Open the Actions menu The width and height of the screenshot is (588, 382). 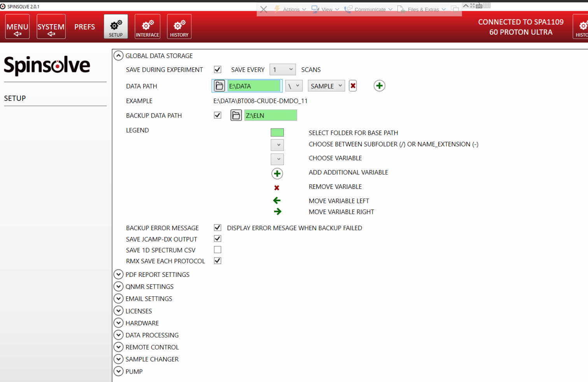point(290,9)
